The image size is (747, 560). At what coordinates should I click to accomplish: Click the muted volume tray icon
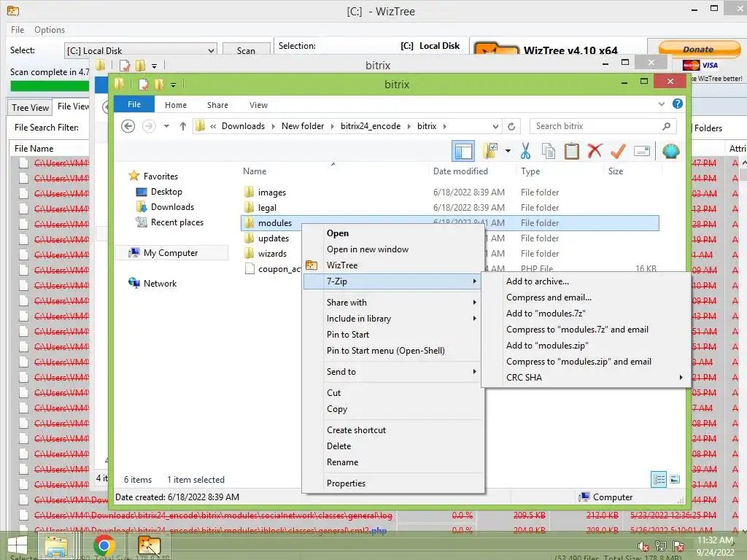pos(643,546)
